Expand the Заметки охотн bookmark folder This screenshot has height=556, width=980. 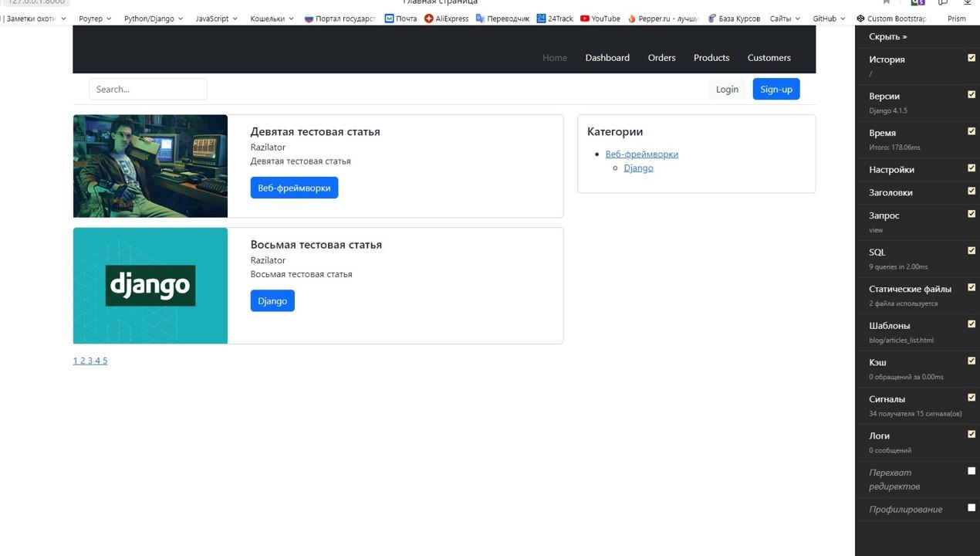click(x=35, y=19)
